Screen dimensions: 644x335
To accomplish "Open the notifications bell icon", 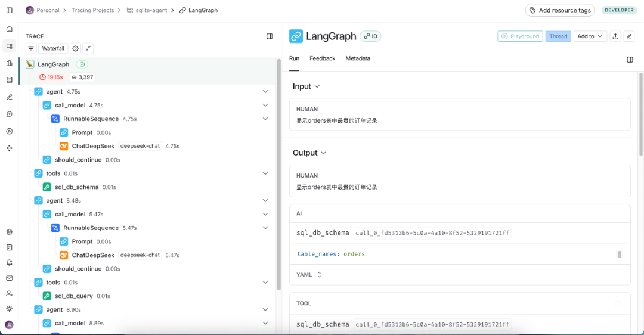I will tap(10, 263).
